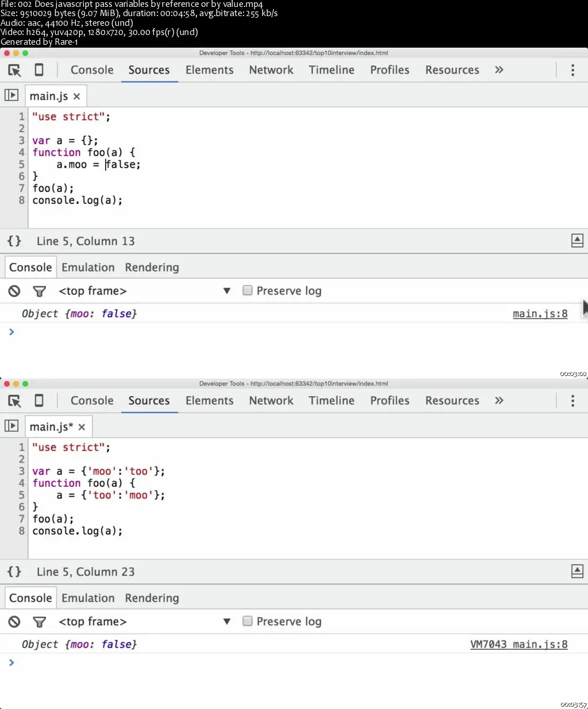Toggle drawer icon at upper window status bar
588x709 pixels.
577,241
